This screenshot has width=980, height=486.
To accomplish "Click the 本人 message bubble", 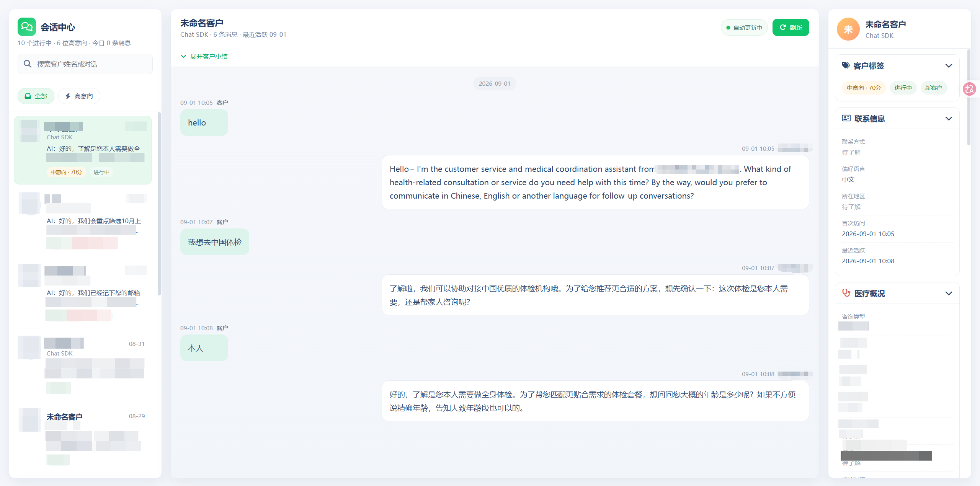I will click(204, 348).
